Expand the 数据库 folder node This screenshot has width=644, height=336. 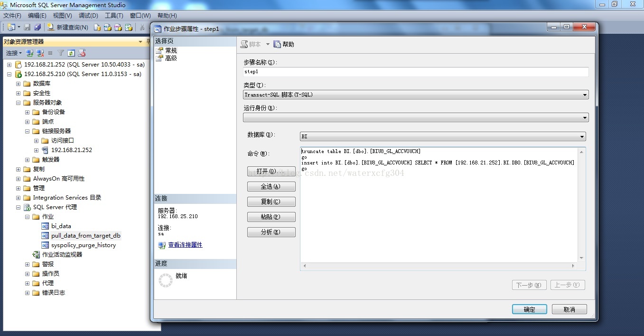18,84
